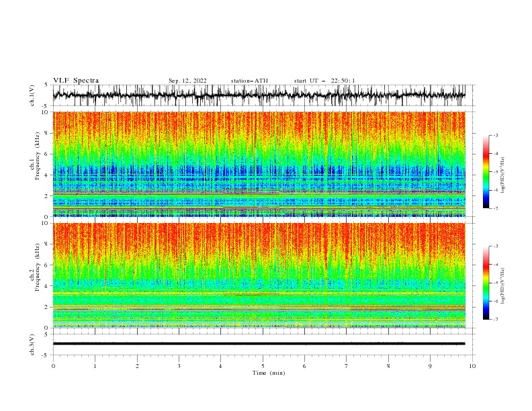Screen dimensions: 532x411
Task: Click time axis tick label "9"
Action: click(430, 366)
